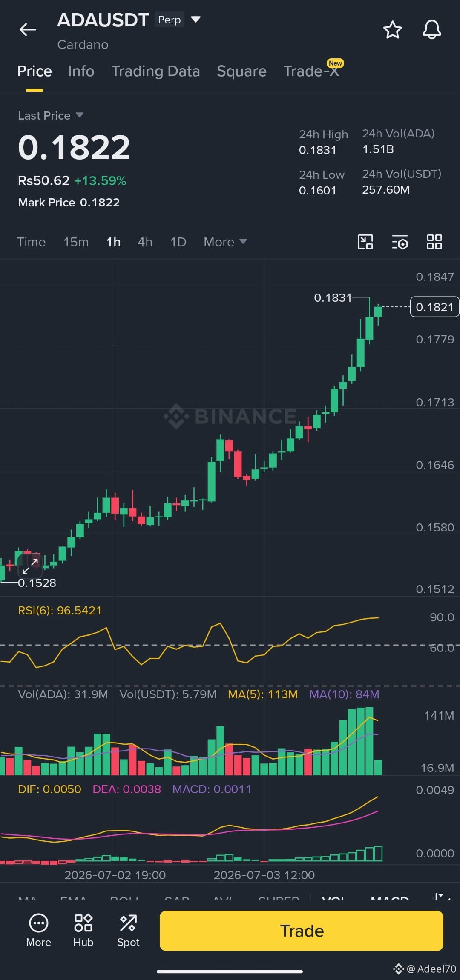
Task: Switch to the Info tab
Action: [x=81, y=71]
